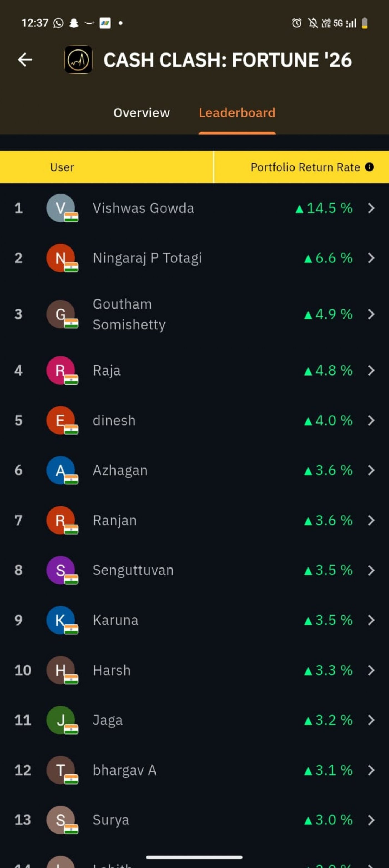Tap Karuna's blue avatar icon
Image resolution: width=389 pixels, height=868 pixels.
[x=60, y=620]
